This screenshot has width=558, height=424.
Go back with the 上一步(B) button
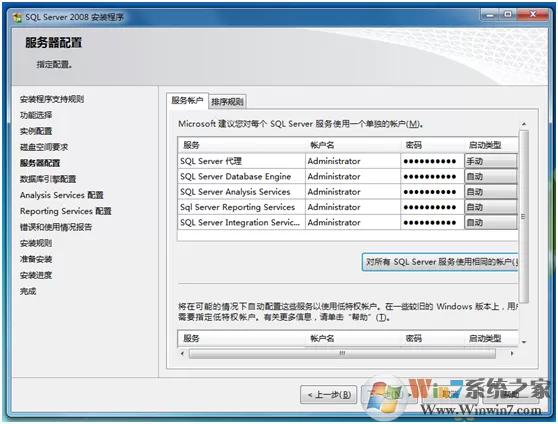pyautogui.click(x=328, y=394)
